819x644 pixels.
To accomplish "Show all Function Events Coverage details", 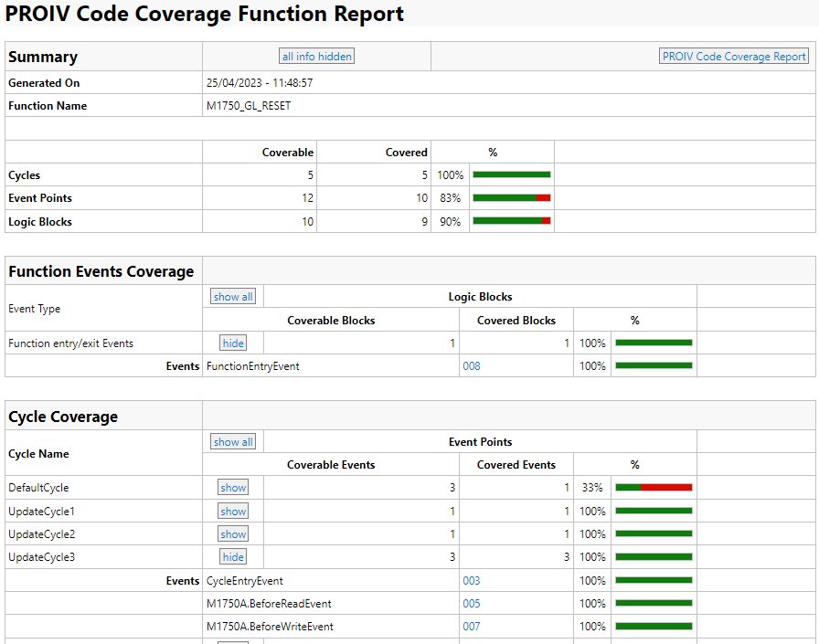I will (x=233, y=297).
